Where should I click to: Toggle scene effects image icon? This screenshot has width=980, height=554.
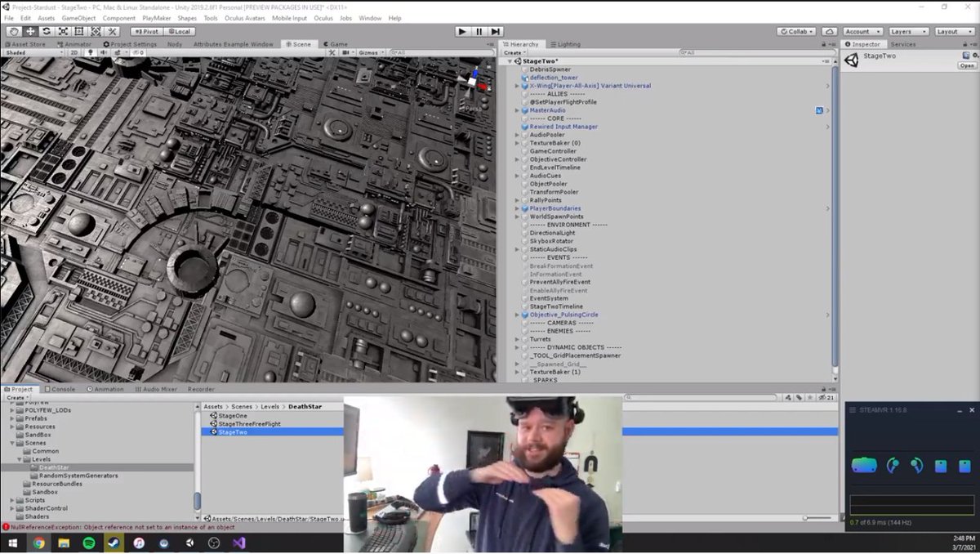click(x=118, y=52)
